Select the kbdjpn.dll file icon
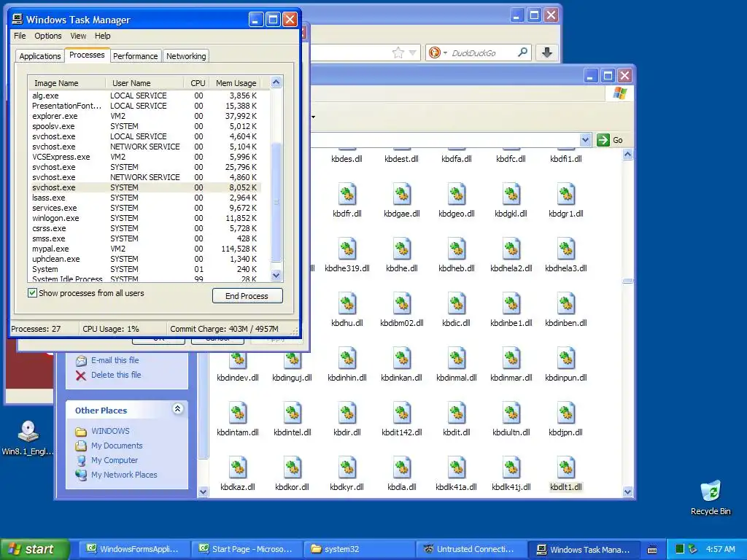This screenshot has height=560, width=747. click(x=566, y=413)
